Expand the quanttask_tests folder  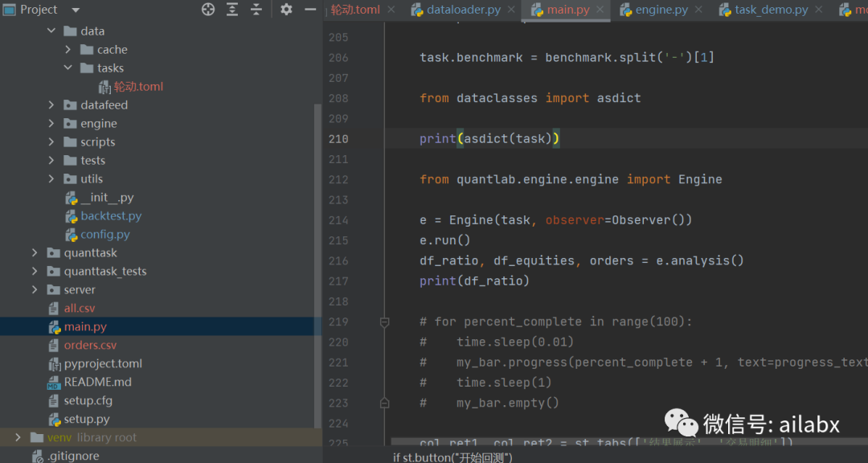pyautogui.click(x=35, y=271)
